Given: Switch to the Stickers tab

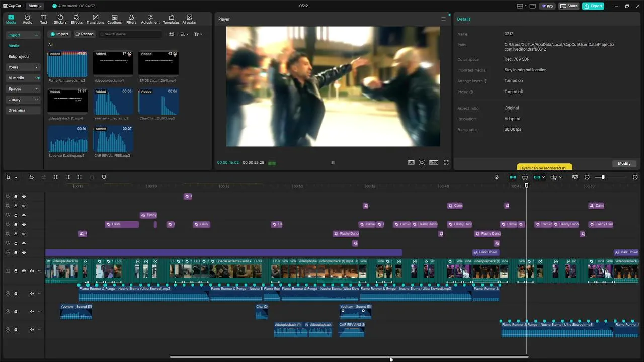Looking at the screenshot, I should pos(60,19).
